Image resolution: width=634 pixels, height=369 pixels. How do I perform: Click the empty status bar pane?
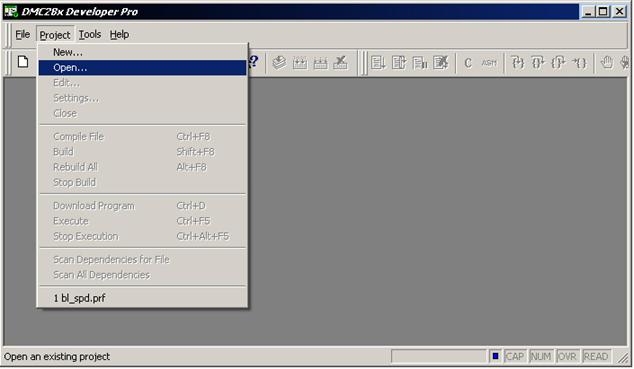click(x=438, y=356)
